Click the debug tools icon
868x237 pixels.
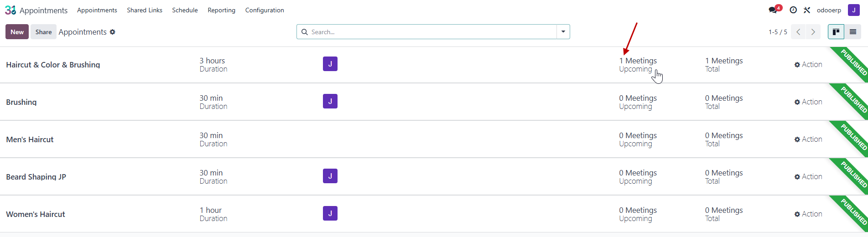coord(807,10)
